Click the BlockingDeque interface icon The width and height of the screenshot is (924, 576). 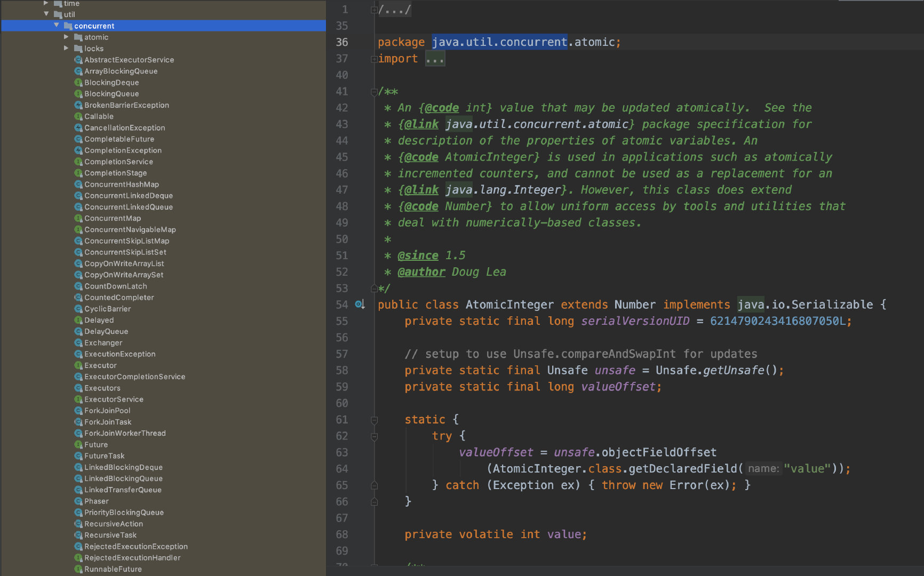coord(78,82)
